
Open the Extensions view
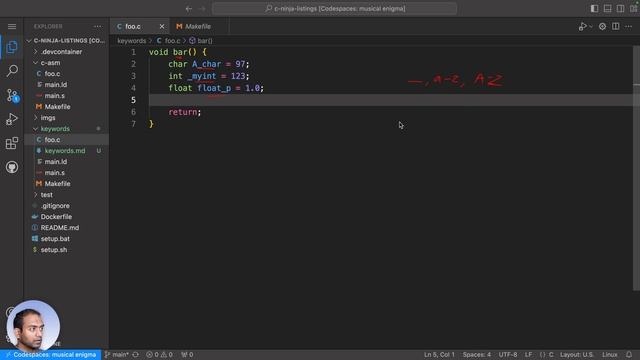click(12, 143)
